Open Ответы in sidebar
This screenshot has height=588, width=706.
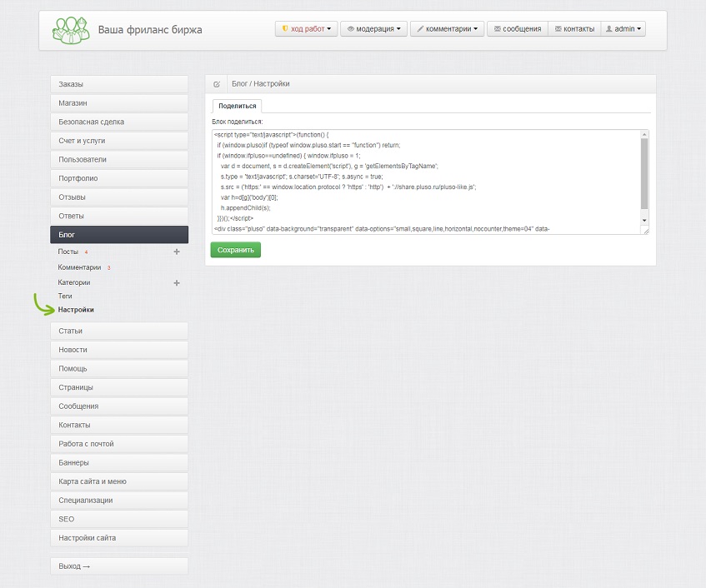coord(119,217)
